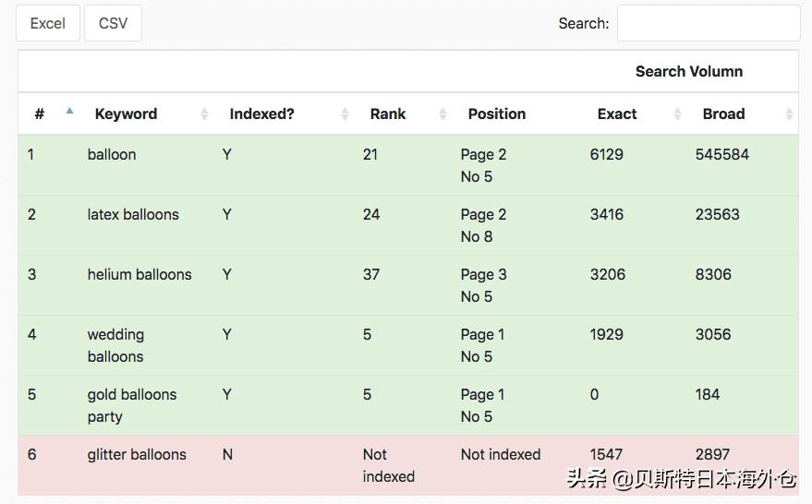Click the Search Volumn group header

tap(688, 72)
